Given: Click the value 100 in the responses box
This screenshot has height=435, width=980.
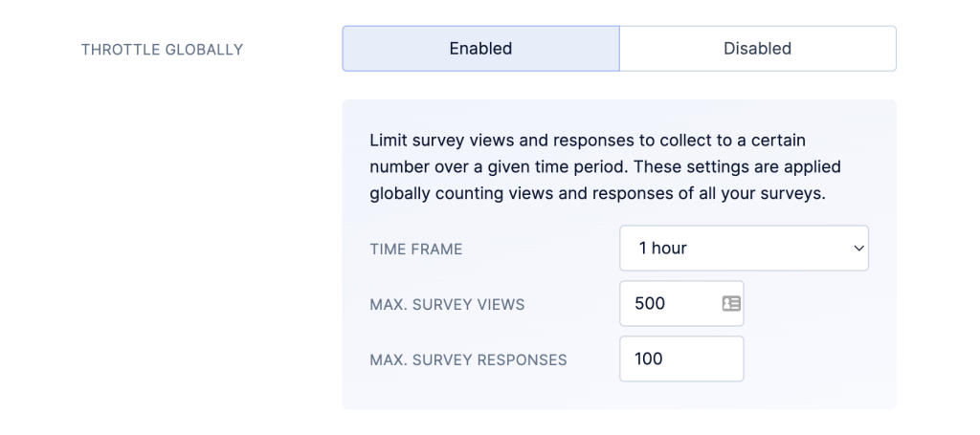Looking at the screenshot, I should pos(648,359).
